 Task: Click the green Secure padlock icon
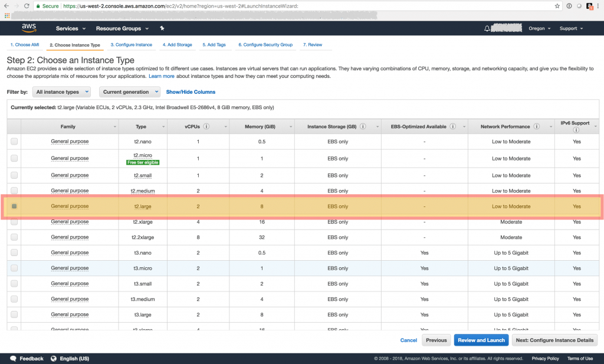click(x=38, y=6)
